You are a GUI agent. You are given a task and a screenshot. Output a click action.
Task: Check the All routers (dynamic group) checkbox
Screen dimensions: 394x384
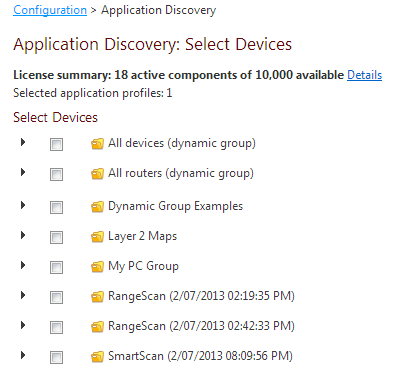[56, 175]
